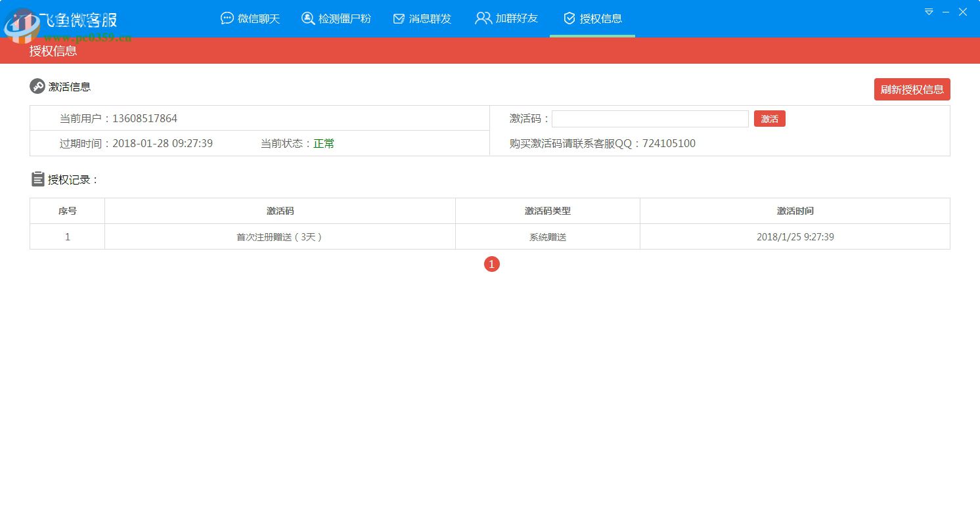Focus the 激活码 input field

[x=650, y=119]
